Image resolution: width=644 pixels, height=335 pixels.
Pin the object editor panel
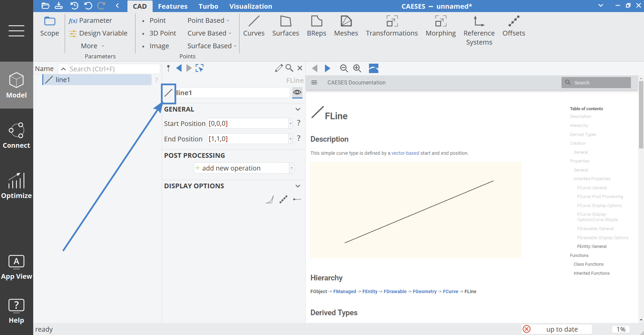pos(168,68)
